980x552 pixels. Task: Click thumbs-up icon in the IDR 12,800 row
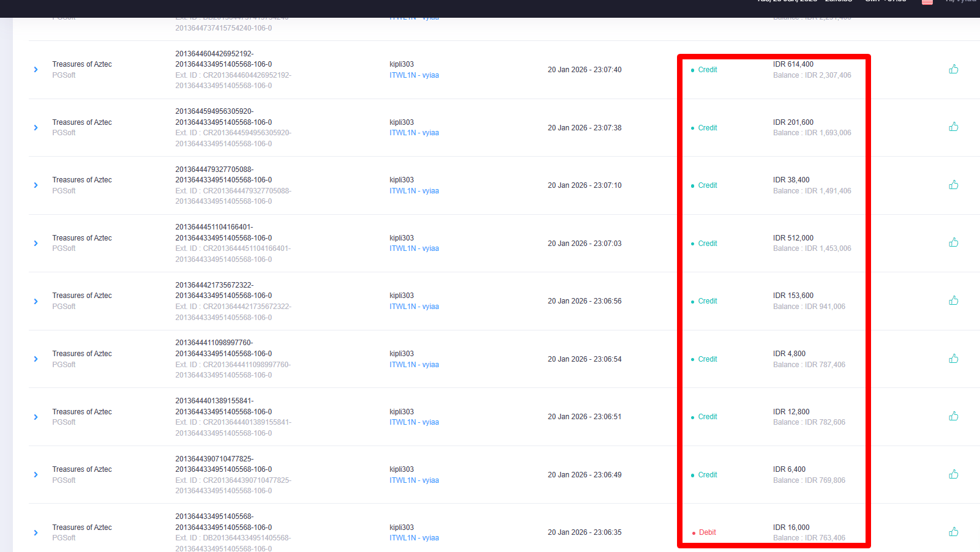coord(954,416)
